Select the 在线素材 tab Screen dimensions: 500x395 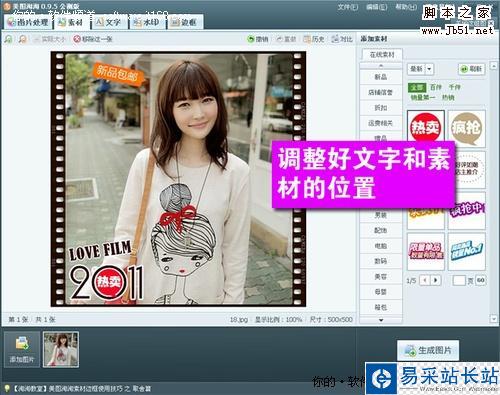point(382,55)
